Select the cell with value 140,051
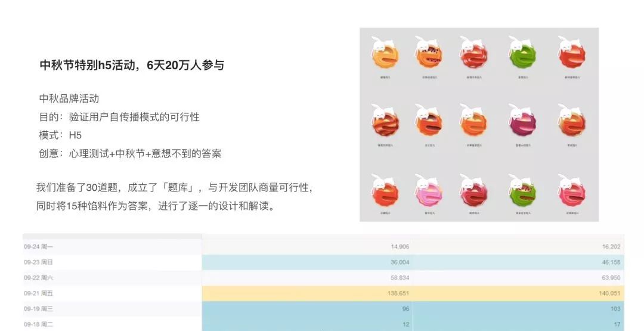 coord(518,293)
